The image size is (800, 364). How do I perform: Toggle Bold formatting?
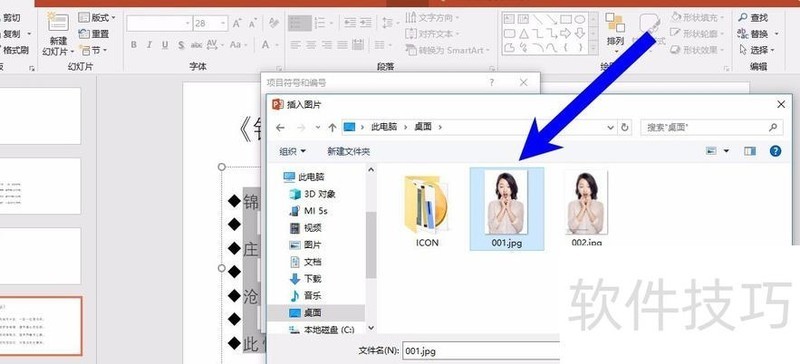[x=134, y=45]
